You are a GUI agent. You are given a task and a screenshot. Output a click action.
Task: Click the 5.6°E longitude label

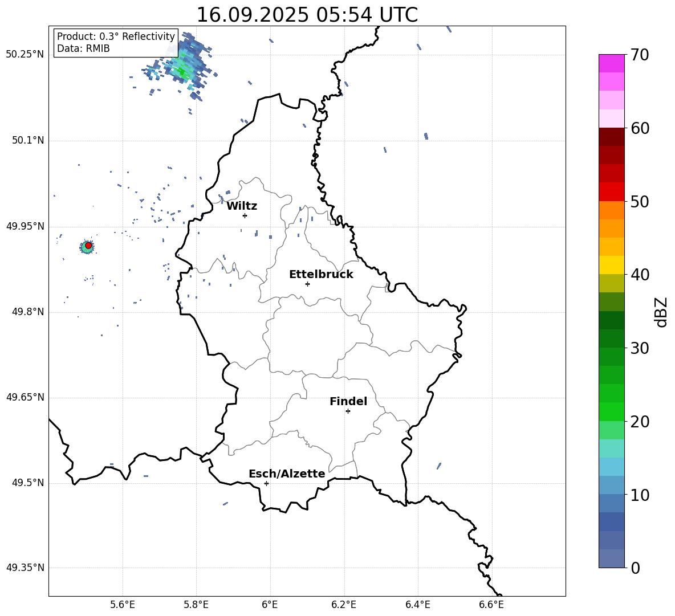(123, 605)
